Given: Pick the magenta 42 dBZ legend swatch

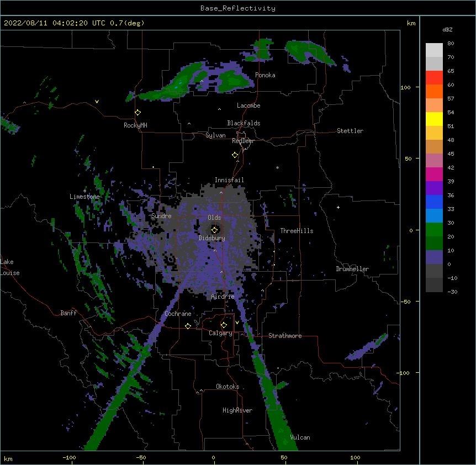Looking at the screenshot, I should pyautogui.click(x=434, y=174).
